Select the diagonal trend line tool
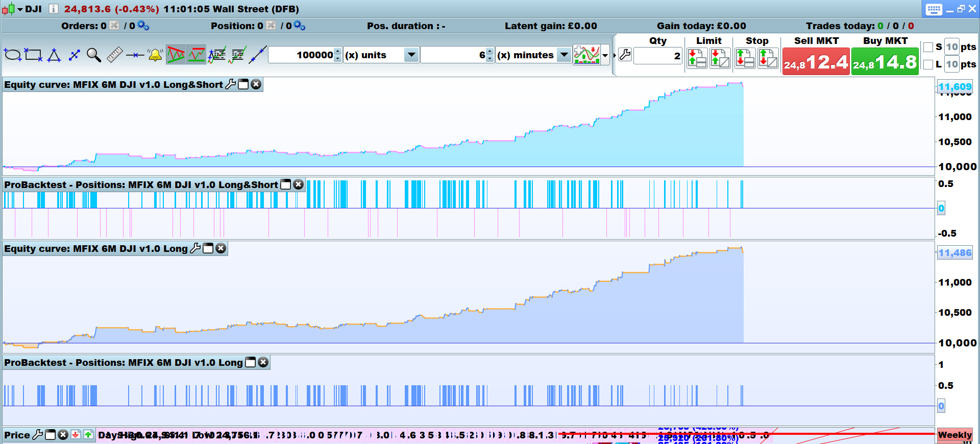980x444 pixels. pos(258,55)
